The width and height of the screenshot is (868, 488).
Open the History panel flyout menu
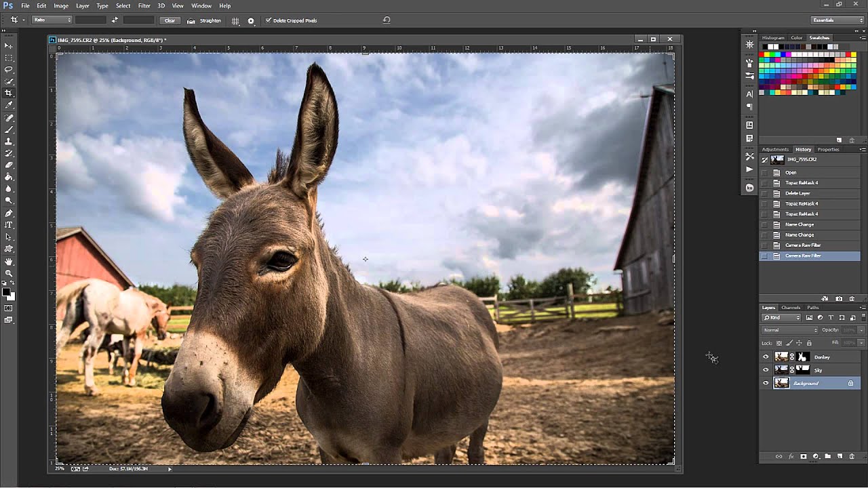(x=863, y=149)
